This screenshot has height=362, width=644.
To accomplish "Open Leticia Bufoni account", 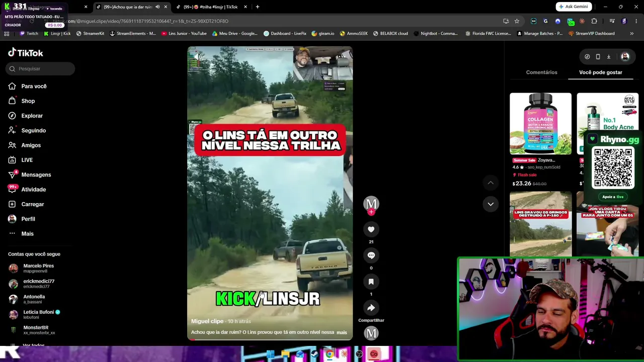I will pos(34,315).
